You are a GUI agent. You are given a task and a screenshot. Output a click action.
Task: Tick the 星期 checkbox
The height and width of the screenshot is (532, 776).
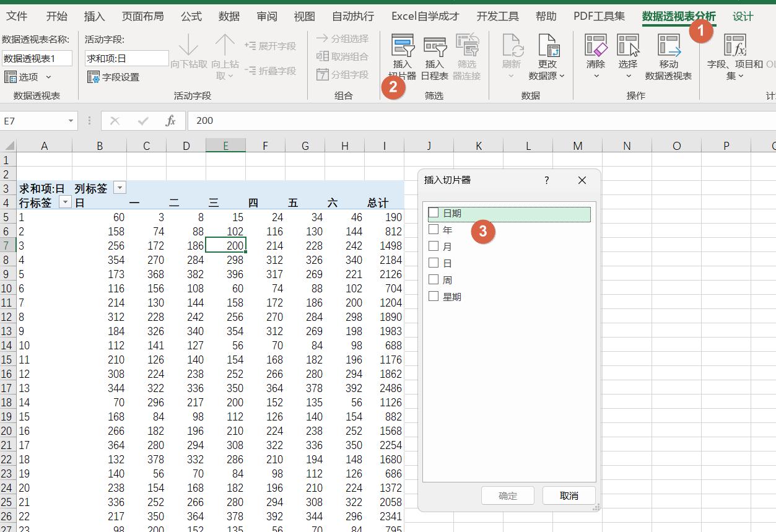pos(434,297)
